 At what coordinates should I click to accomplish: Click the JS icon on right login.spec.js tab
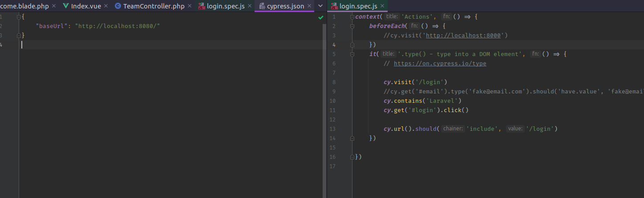(333, 6)
